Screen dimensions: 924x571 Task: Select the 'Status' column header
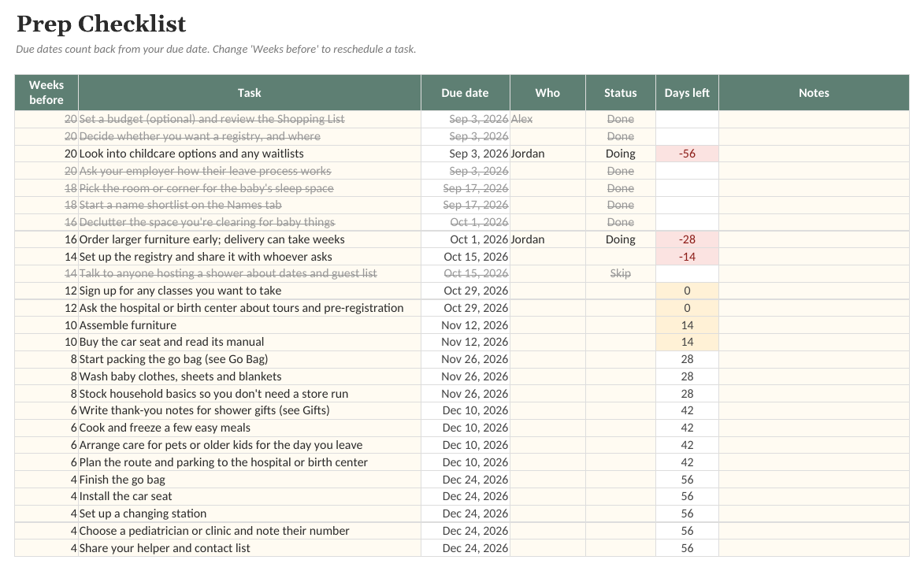(621, 92)
